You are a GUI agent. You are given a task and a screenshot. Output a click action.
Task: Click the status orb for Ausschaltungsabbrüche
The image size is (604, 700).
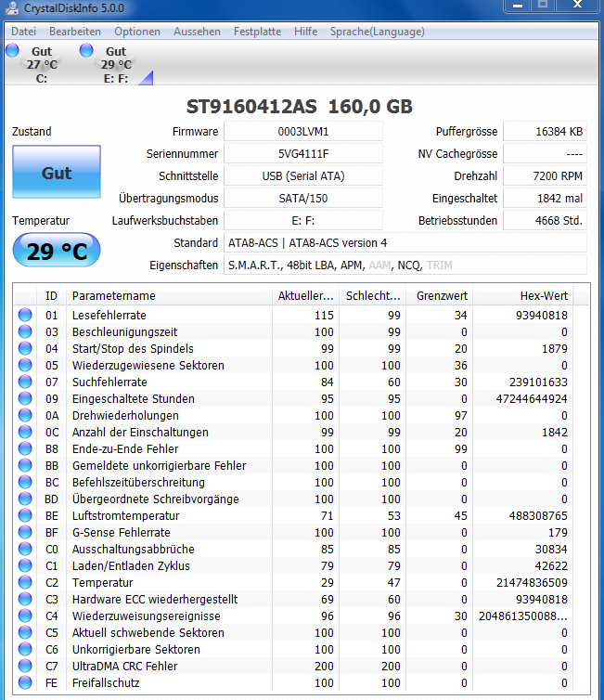click(x=25, y=549)
